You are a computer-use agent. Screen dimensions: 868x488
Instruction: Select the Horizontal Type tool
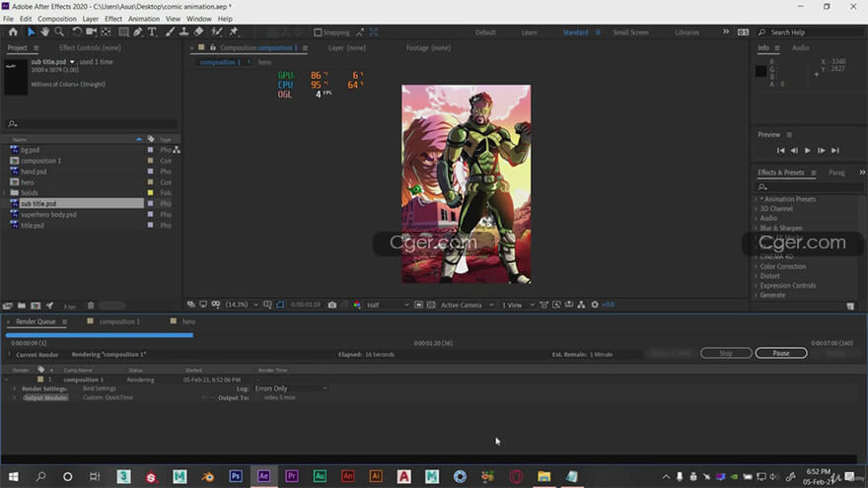pos(152,33)
